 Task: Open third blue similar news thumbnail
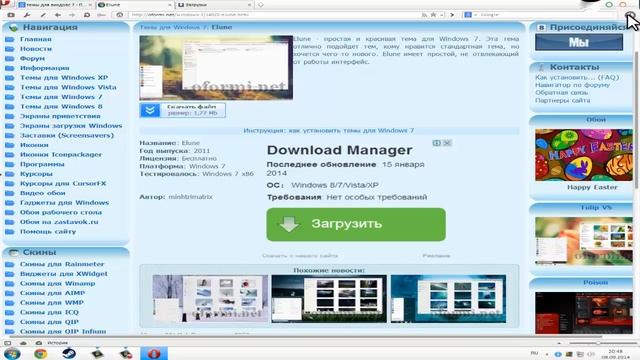coord(448,299)
